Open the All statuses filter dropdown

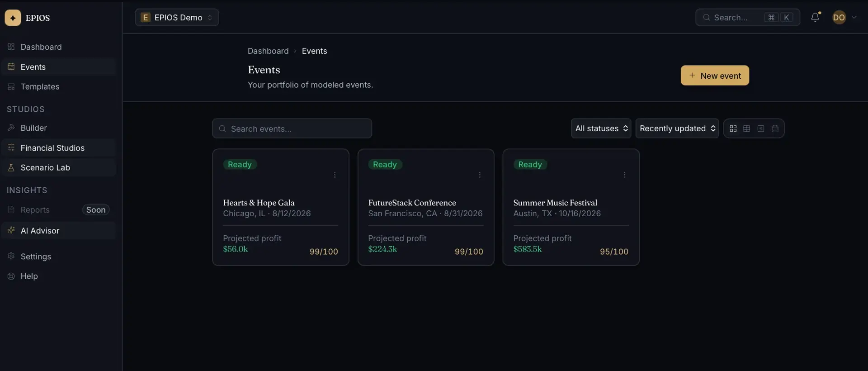tap(601, 128)
